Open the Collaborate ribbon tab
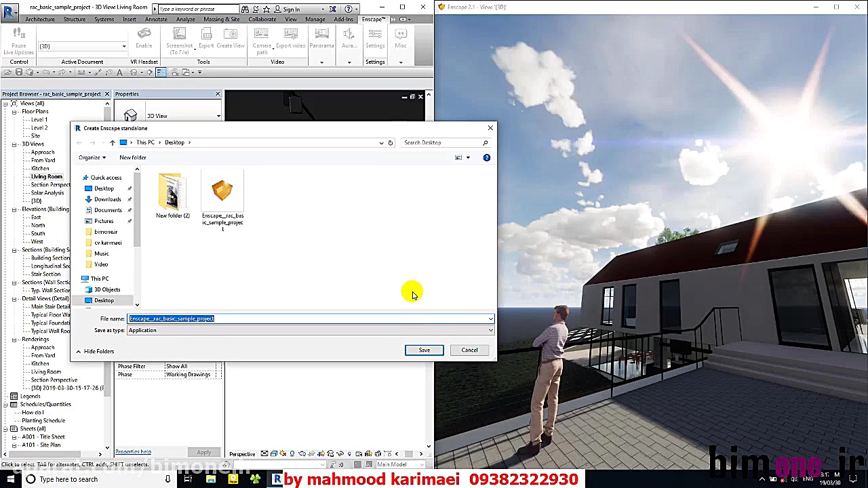 (x=262, y=19)
